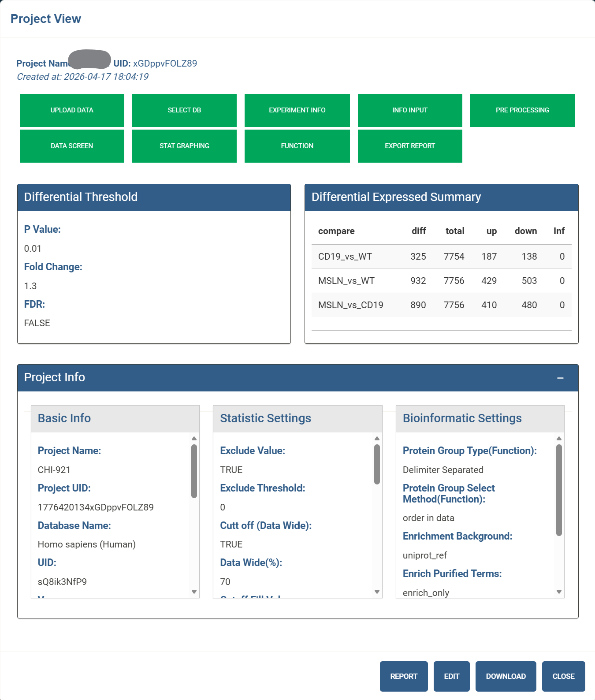Click Basic Info scrollbar thumb

194,471
